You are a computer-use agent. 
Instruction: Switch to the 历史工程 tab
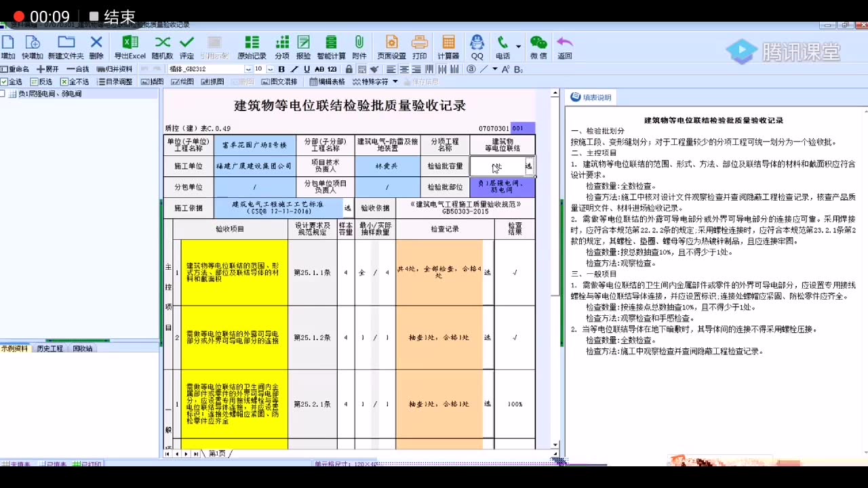[50, 348]
